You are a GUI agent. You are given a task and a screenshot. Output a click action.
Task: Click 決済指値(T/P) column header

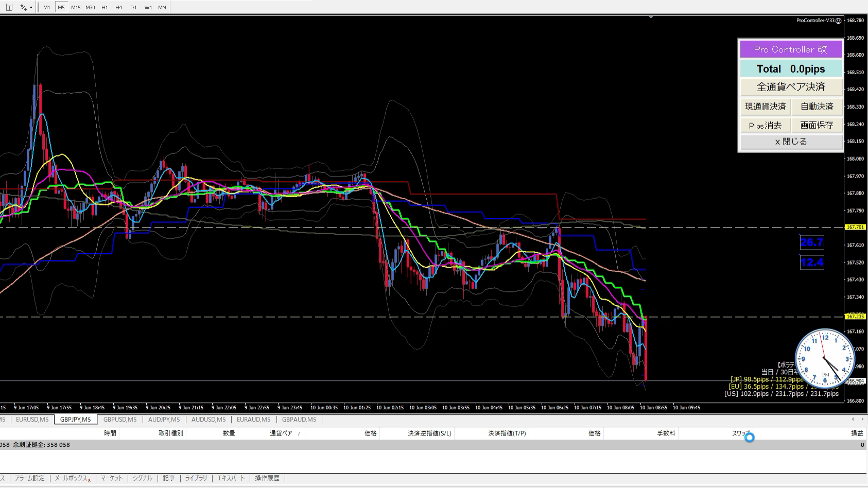507,433
